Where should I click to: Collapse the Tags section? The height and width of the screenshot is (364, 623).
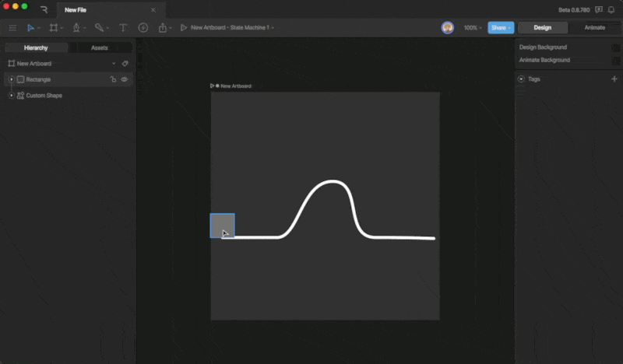pos(521,79)
